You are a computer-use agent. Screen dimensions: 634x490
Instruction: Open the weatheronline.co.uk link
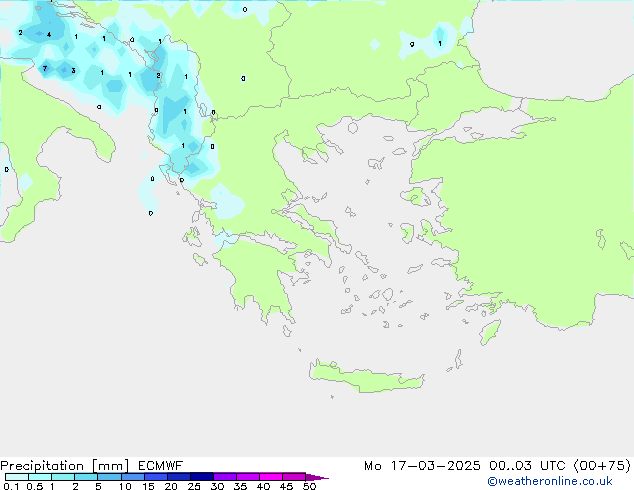coord(550,481)
